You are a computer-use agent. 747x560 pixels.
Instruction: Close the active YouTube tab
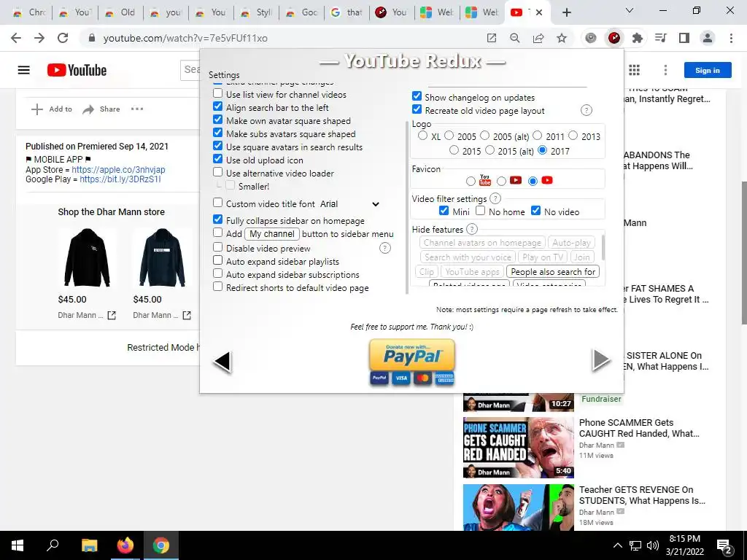click(539, 13)
